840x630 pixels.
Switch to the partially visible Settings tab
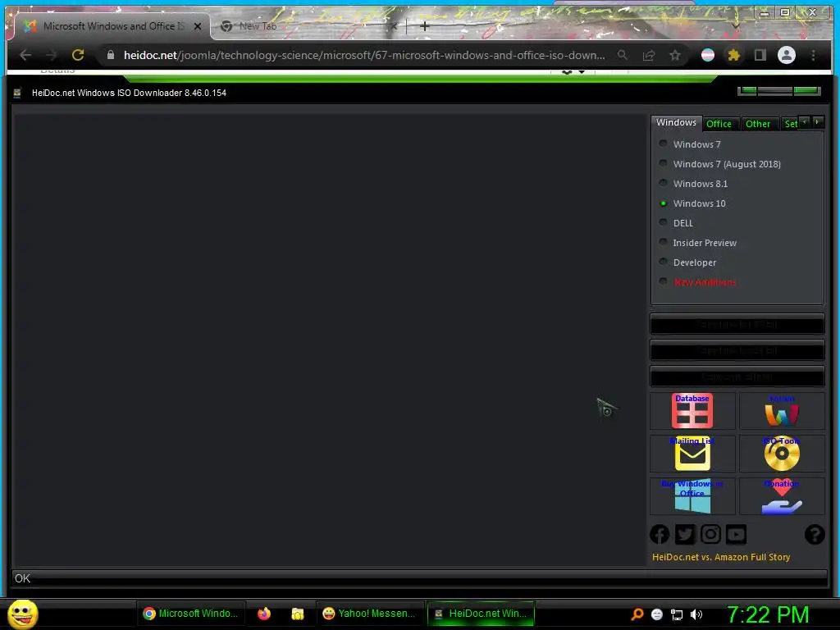click(x=790, y=124)
